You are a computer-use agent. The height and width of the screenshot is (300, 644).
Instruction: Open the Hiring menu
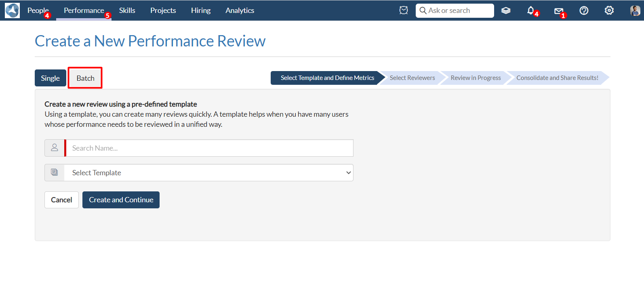(201, 10)
